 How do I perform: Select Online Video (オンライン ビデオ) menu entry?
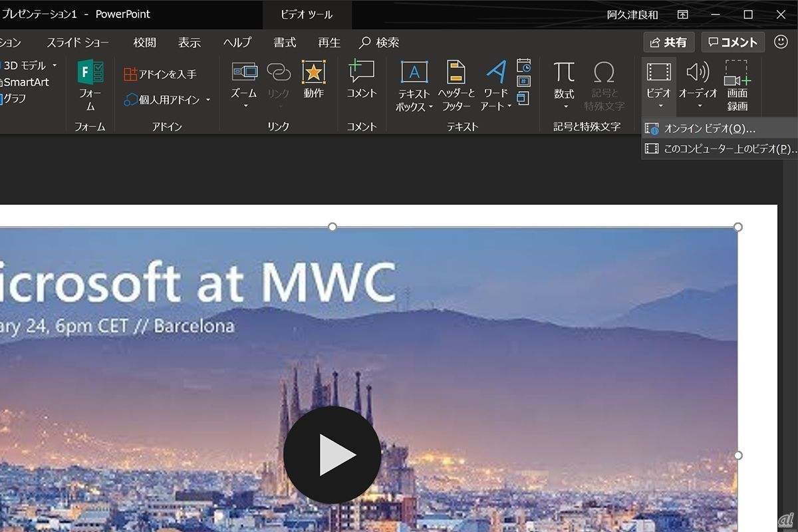pos(720,129)
